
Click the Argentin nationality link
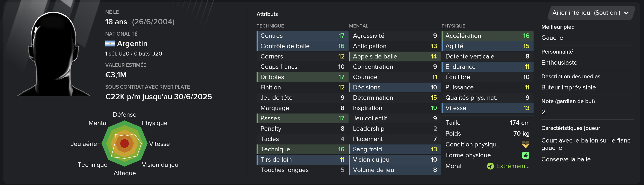pyautogui.click(x=132, y=44)
